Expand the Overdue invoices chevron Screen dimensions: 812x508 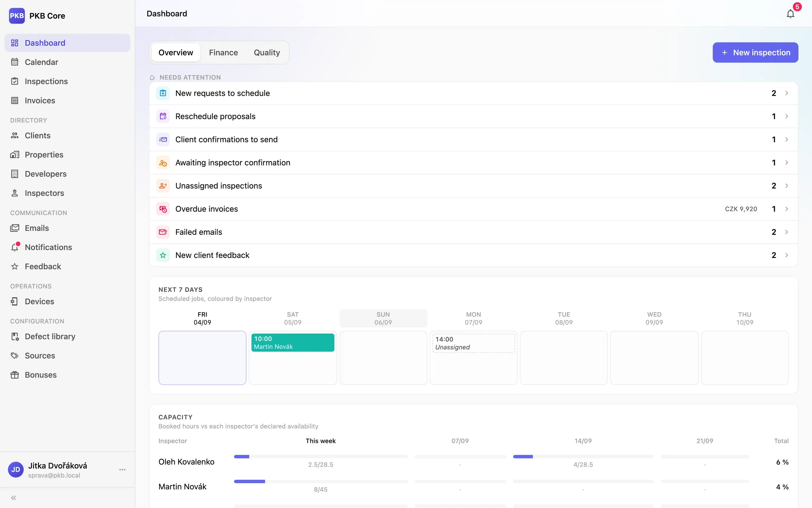tap(786, 209)
